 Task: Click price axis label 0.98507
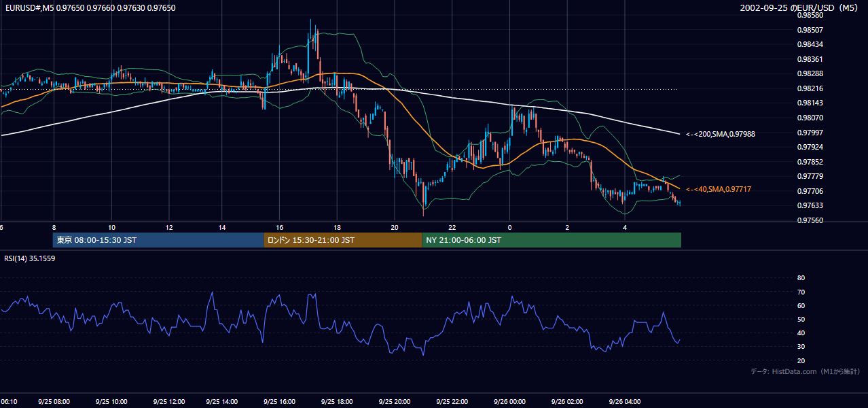(x=810, y=30)
